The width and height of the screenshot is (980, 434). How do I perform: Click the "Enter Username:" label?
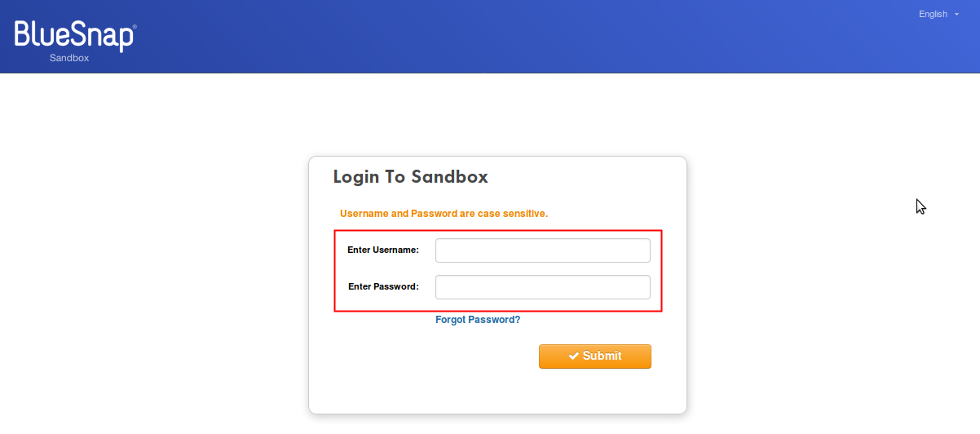383,250
